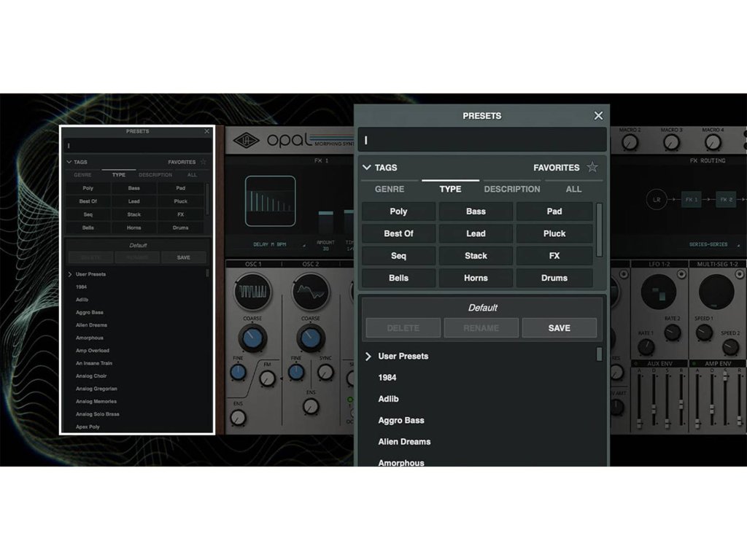Click the tag list scrollbar in enlarged panel

click(x=600, y=230)
